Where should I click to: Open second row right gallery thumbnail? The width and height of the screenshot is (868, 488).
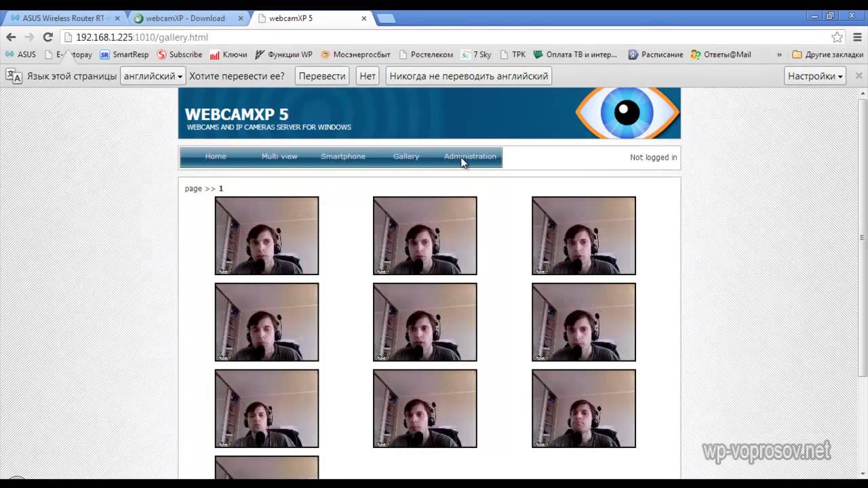(584, 322)
